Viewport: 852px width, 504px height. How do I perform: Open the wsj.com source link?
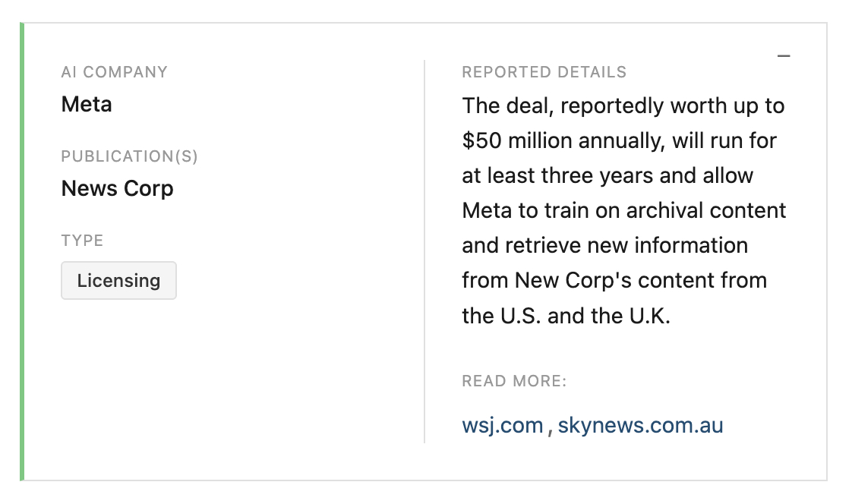tap(502, 426)
